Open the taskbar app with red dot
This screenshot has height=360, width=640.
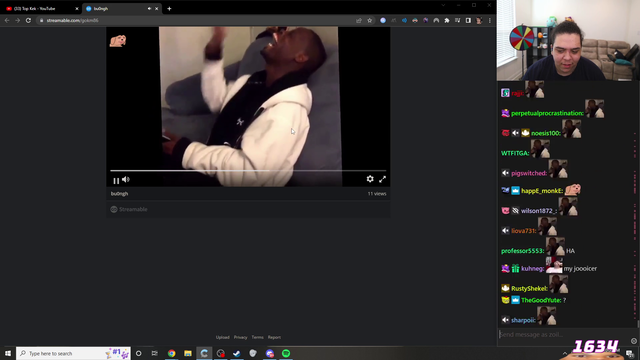tap(220, 353)
